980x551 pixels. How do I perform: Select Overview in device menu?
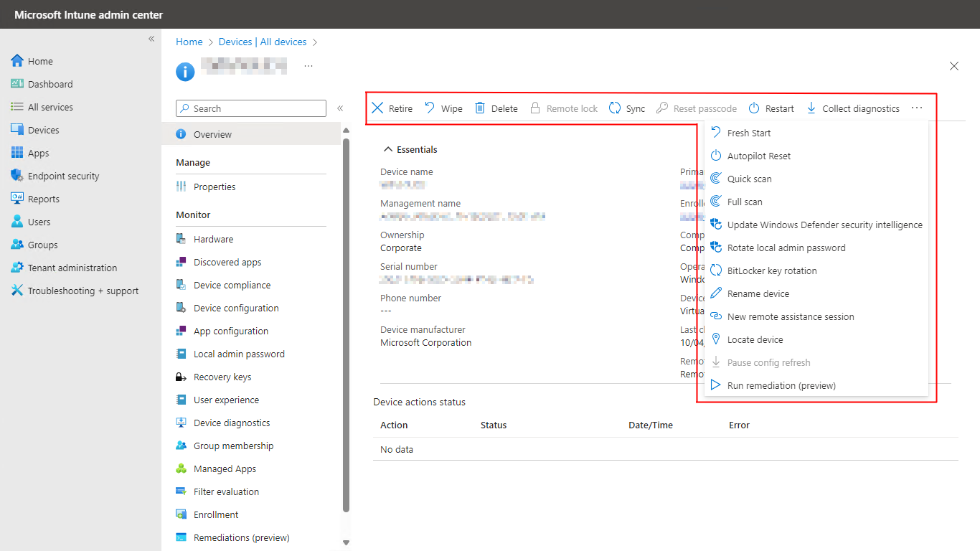(251, 134)
